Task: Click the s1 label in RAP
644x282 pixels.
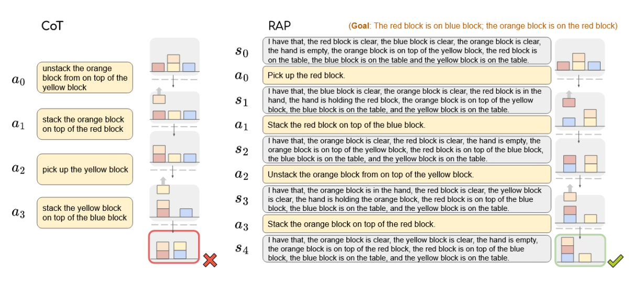Action: 242,100
